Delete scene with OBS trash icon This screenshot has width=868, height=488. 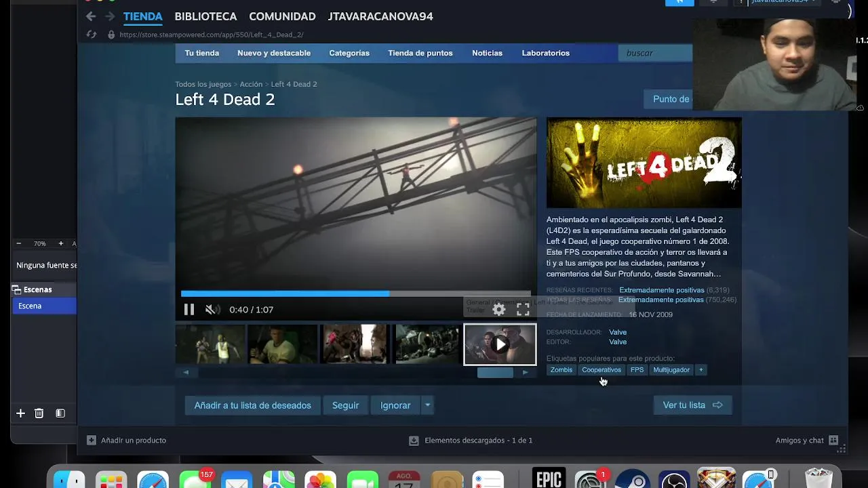pyautogui.click(x=39, y=413)
